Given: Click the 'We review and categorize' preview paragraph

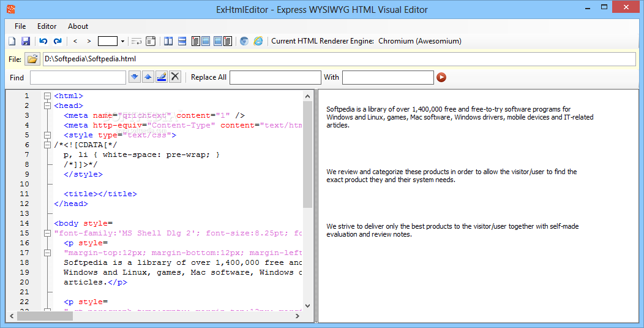Looking at the screenshot, I should pos(452,176).
